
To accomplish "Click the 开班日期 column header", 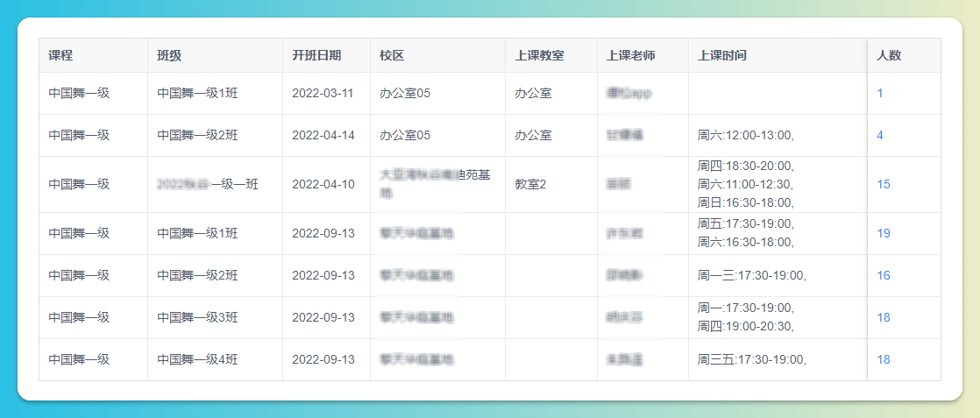I will click(x=316, y=55).
